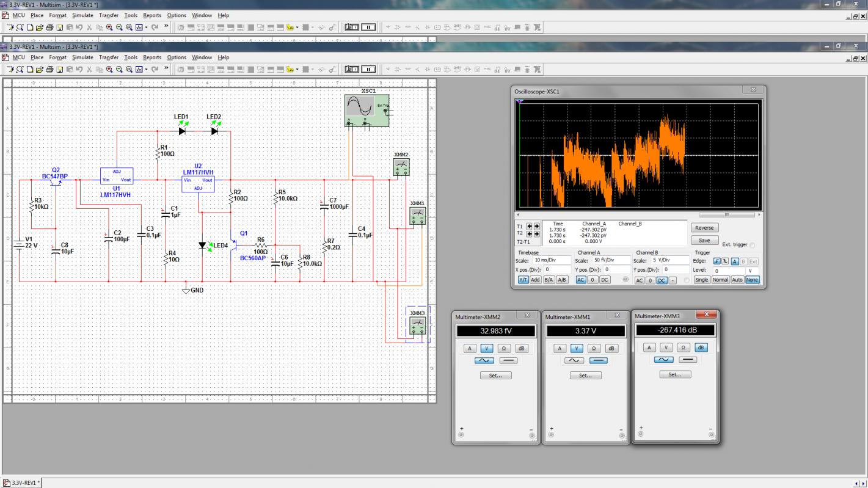Click oscilloscope horizontal scrollbar thumb
Screen dimensions: 868x488
726,215
